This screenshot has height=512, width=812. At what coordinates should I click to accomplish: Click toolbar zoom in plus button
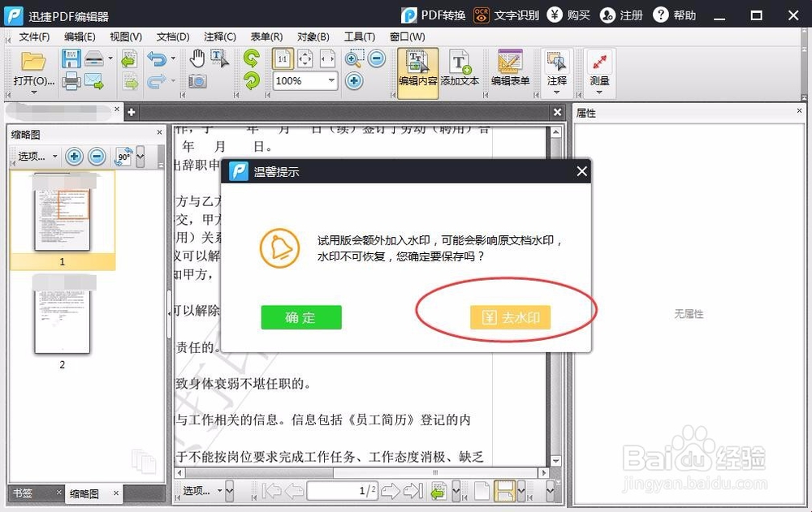354,81
